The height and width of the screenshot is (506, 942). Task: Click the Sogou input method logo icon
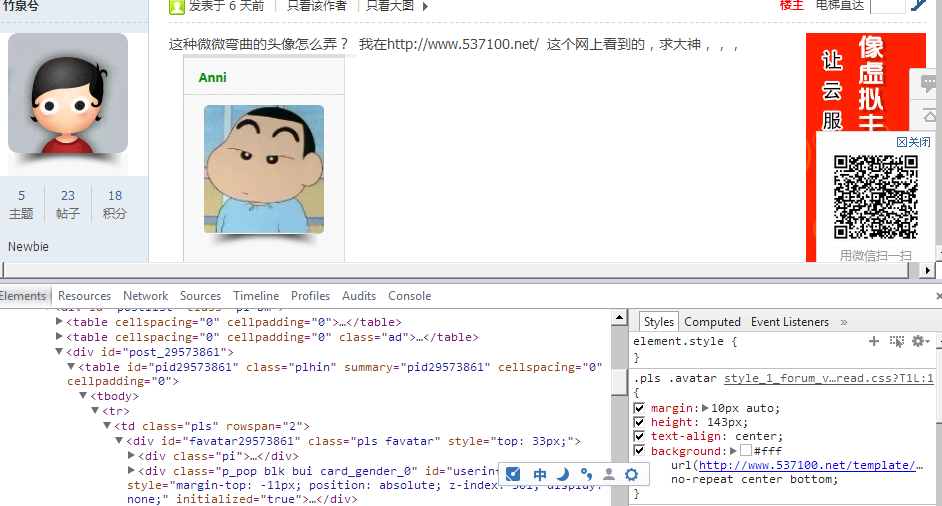(x=513, y=474)
